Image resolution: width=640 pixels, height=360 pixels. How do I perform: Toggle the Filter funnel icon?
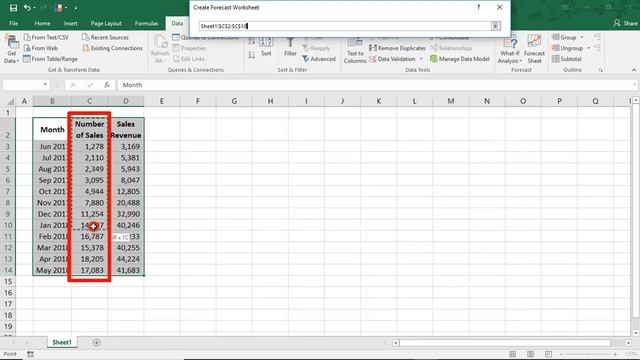coord(290,46)
